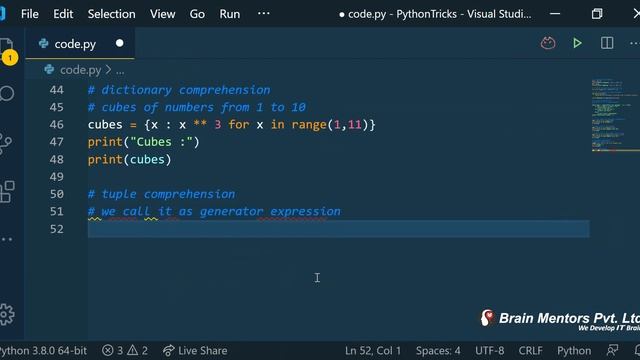Click line number 50 in the gutter
This screenshot has height=360, width=640.
[57, 194]
